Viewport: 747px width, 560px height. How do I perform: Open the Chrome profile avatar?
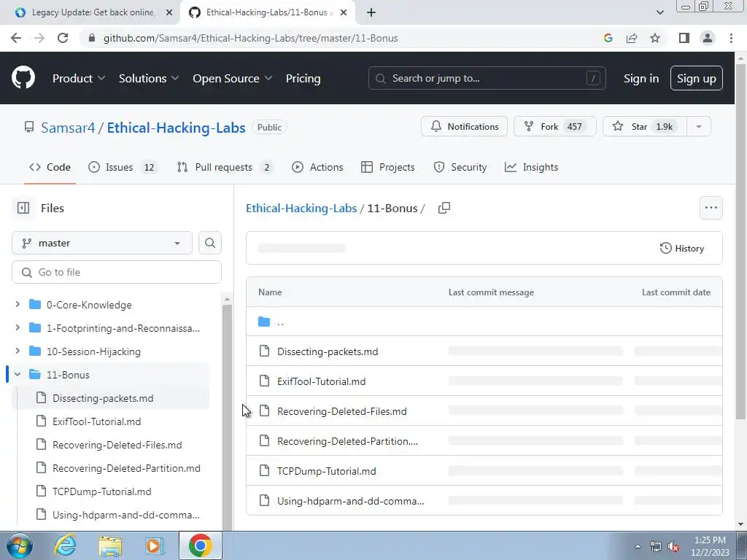708,38
